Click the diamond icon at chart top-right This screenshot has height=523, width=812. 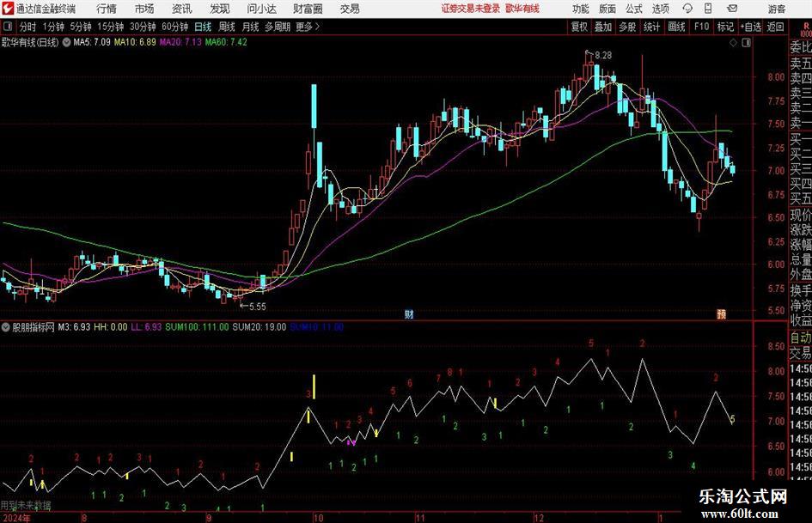733,43
